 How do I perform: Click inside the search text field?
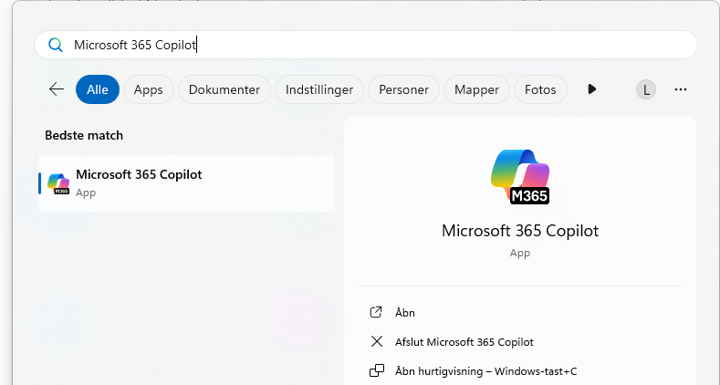[366, 45]
